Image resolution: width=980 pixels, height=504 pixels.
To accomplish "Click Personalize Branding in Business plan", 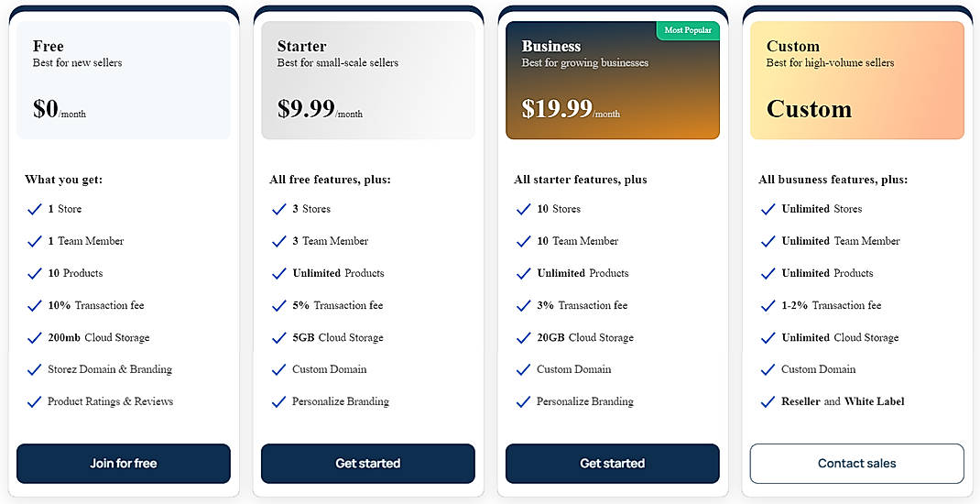I will click(x=584, y=401).
